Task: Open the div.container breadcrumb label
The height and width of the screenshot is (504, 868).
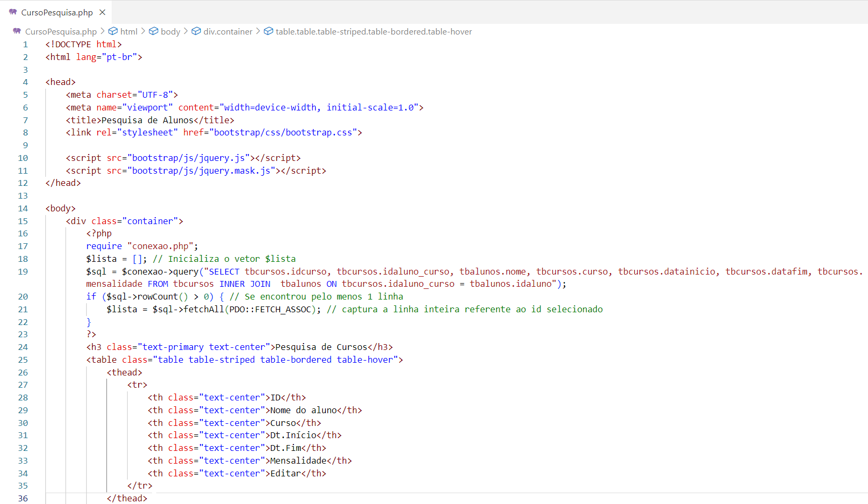Action: coord(227,32)
